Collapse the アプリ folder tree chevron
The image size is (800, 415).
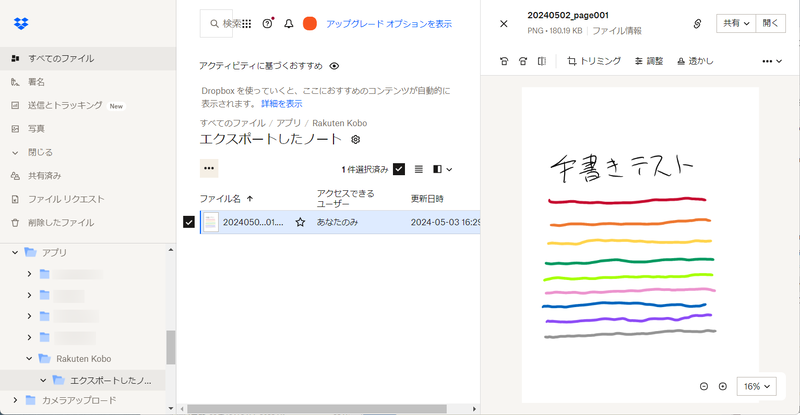tap(15, 252)
